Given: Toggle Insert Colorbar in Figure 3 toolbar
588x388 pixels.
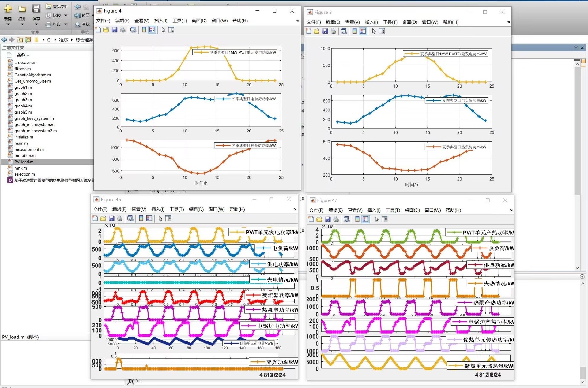Looking at the screenshot, I should coord(355,31).
